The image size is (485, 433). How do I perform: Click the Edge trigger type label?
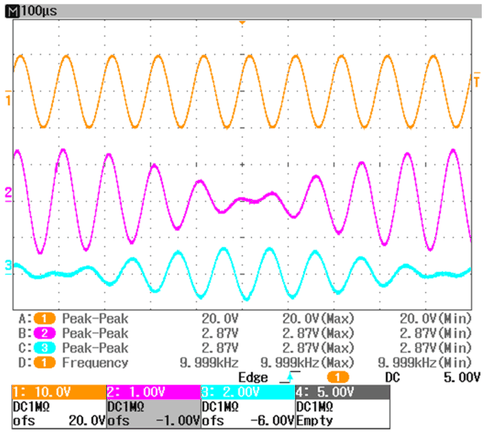point(253,377)
